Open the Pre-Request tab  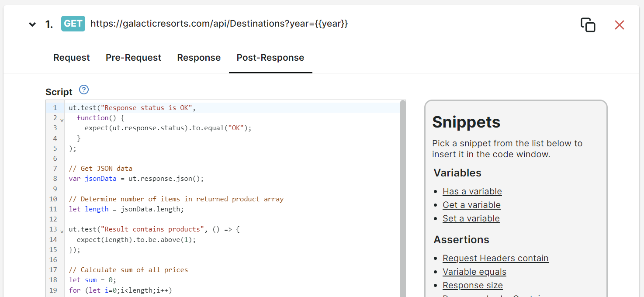pyautogui.click(x=133, y=58)
